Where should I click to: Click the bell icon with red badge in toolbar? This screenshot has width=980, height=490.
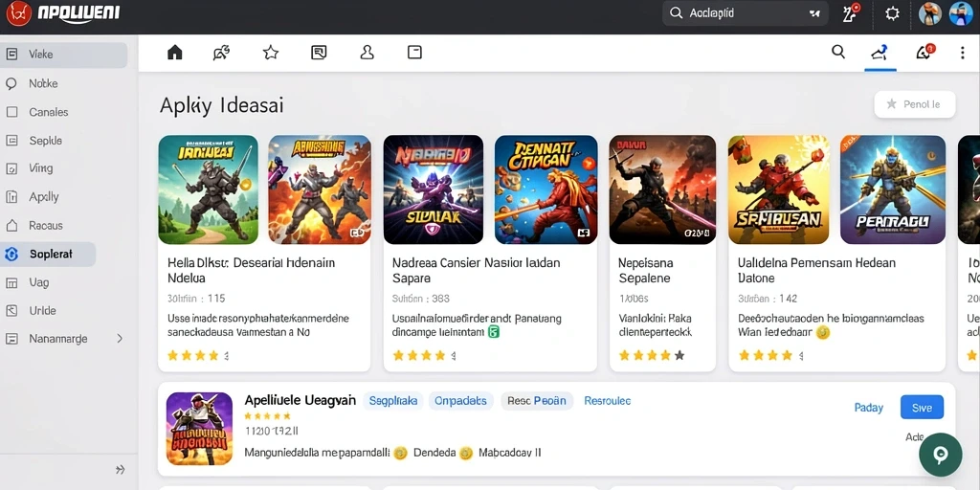click(x=924, y=53)
